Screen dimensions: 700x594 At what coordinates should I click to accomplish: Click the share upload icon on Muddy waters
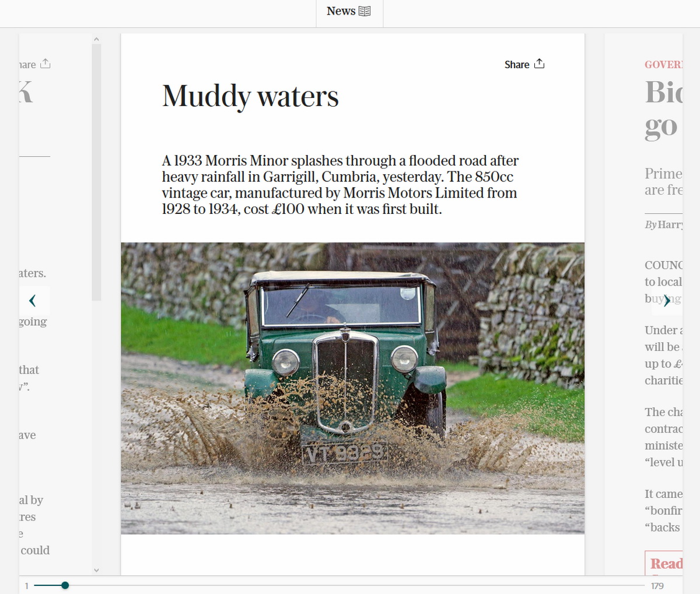pyautogui.click(x=539, y=64)
